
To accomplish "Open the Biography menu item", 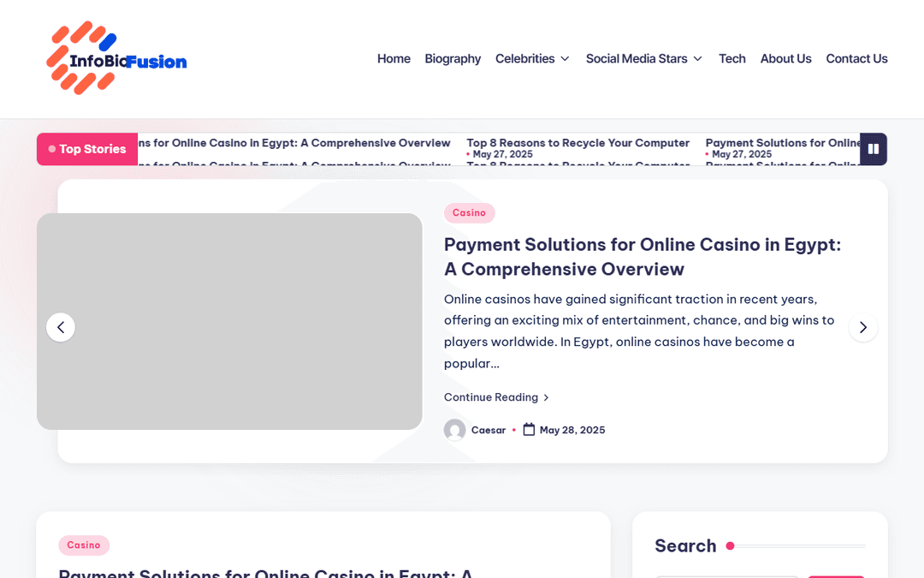I will [453, 59].
